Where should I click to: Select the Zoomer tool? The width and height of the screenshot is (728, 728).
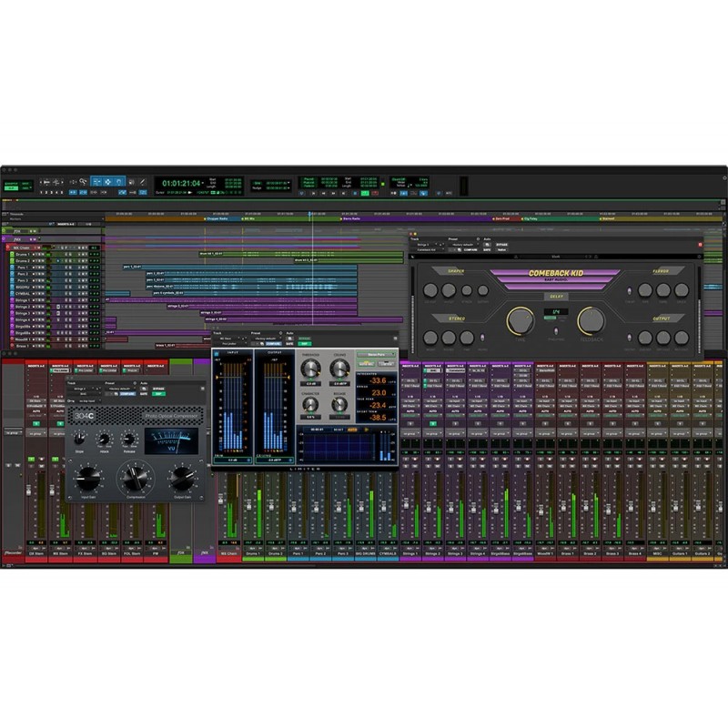[83, 182]
